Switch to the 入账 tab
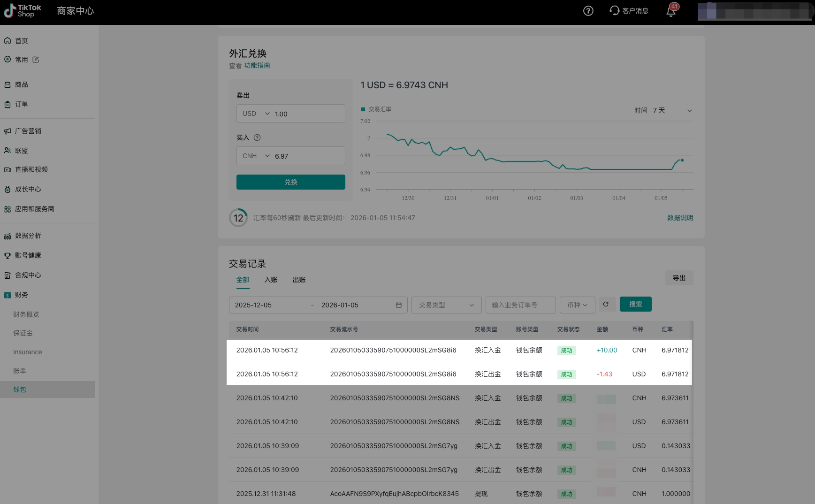The image size is (815, 504). [271, 280]
